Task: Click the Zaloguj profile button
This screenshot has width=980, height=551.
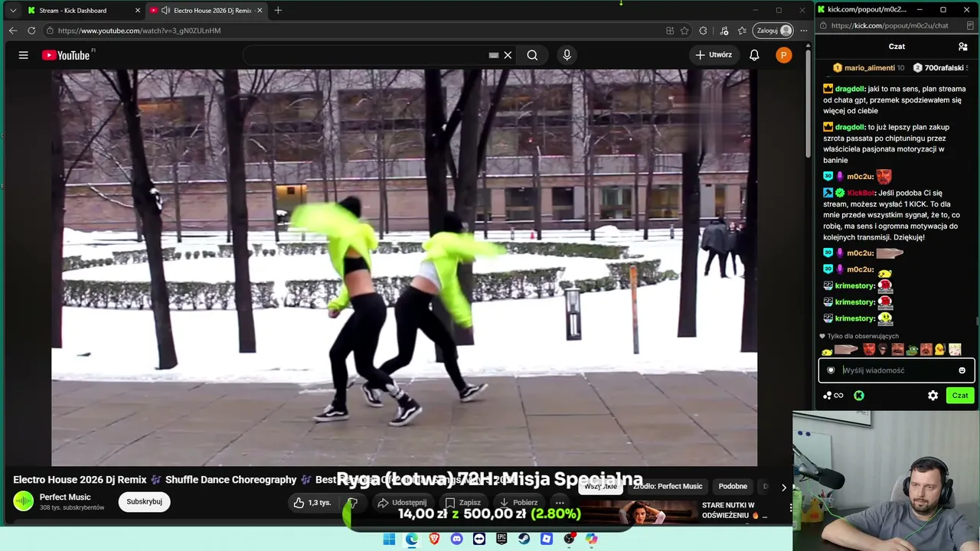Action: [x=773, y=31]
